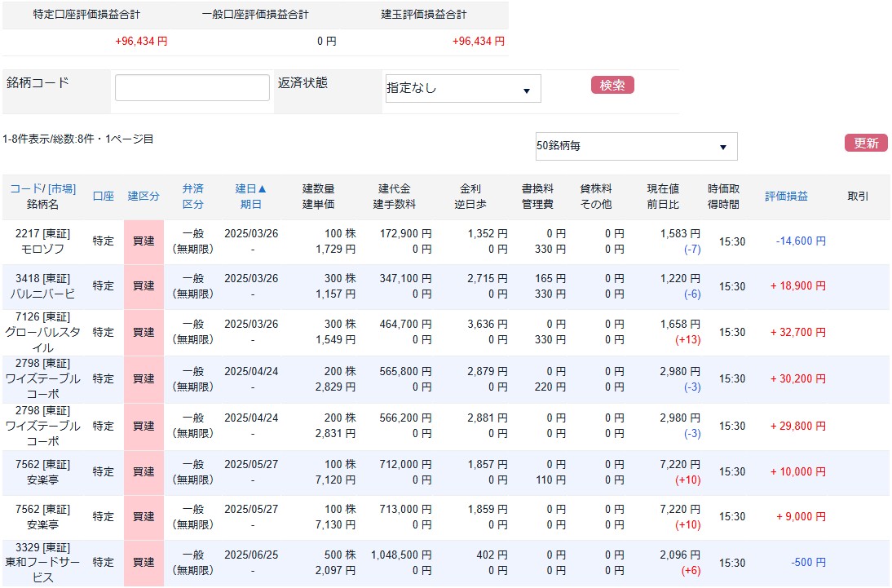Click the 2,831 円 unit price
892x588 pixels.
click(x=336, y=434)
